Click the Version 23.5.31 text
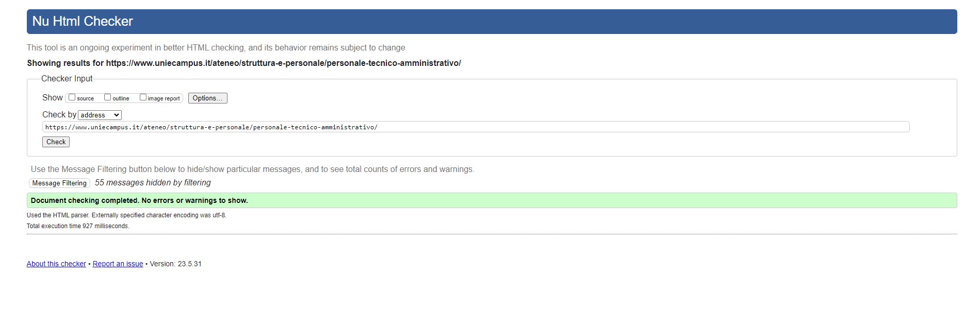This screenshot has width=980, height=309. (x=175, y=264)
